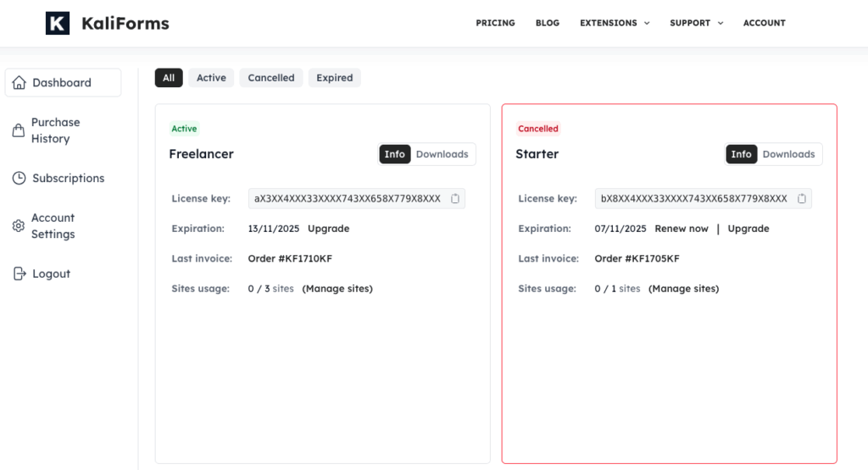The height and width of the screenshot is (470, 868).
Task: Filter licenses by Cancelled
Action: coord(271,78)
